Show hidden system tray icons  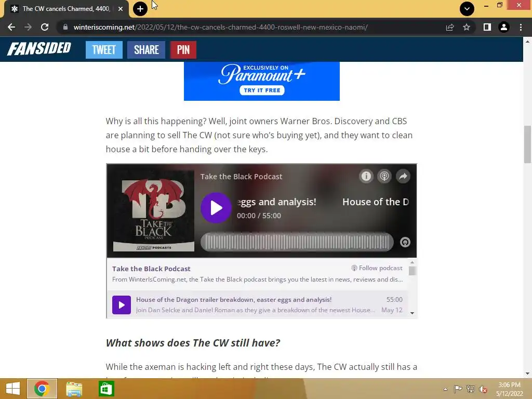445,389
